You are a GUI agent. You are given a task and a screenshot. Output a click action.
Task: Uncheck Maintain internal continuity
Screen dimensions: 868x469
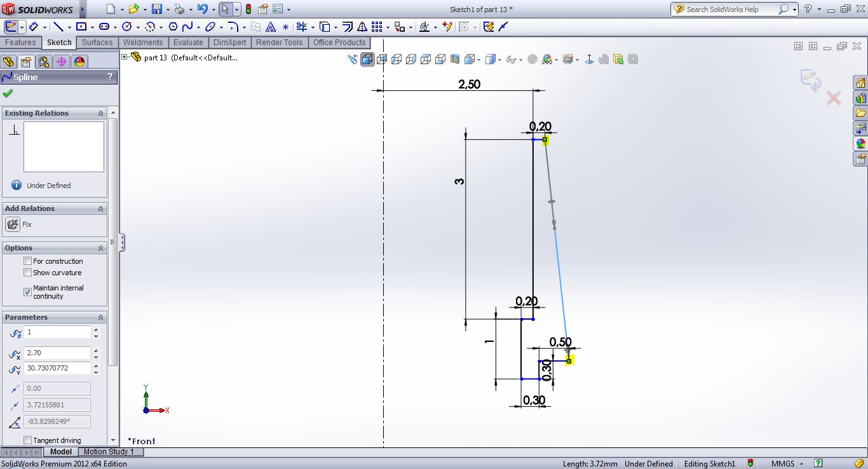coord(27,292)
